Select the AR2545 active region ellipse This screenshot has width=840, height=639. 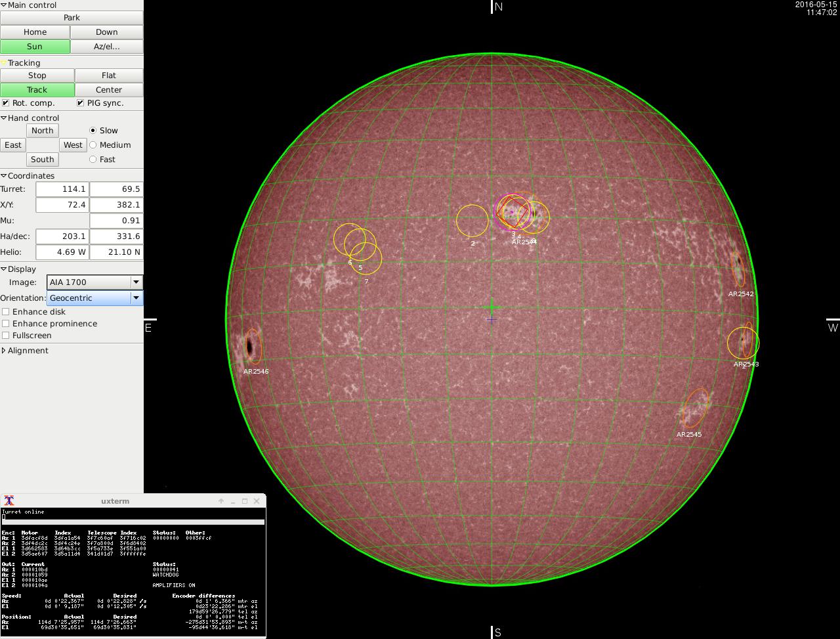[696, 407]
